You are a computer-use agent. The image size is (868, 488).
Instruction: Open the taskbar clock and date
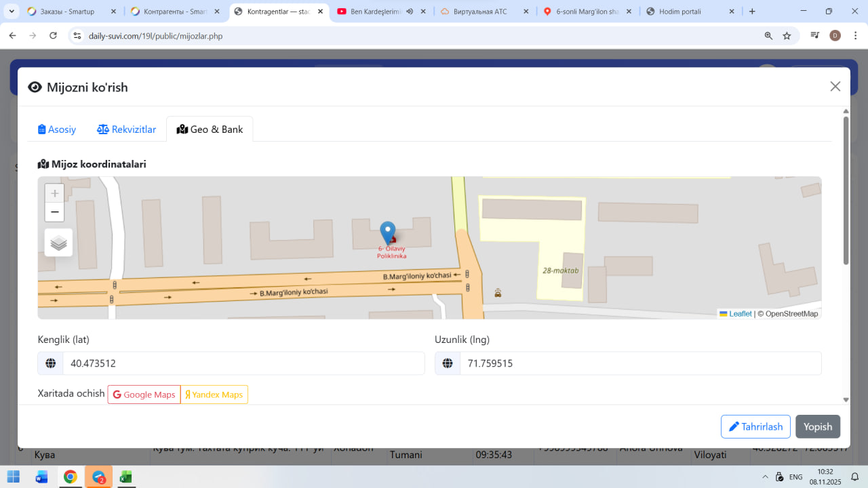click(x=825, y=476)
